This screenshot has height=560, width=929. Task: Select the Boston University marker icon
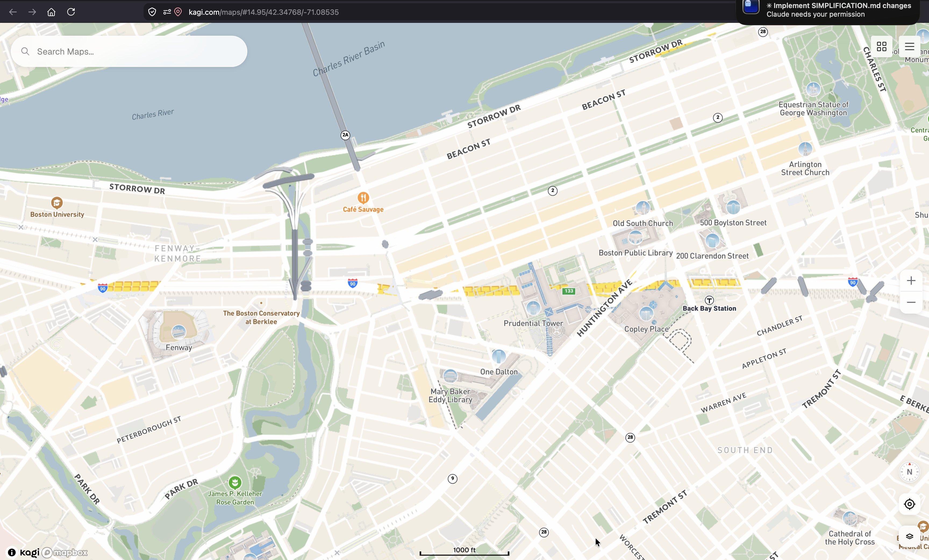(57, 203)
